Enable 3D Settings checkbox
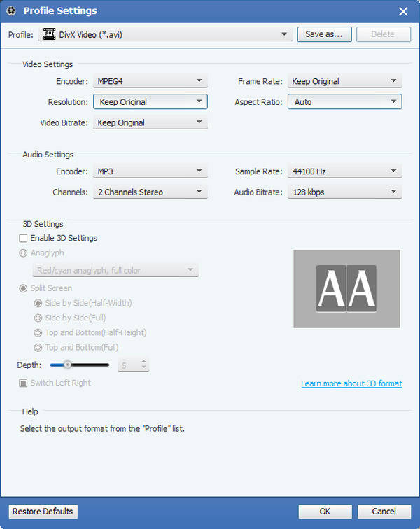The image size is (420, 529). click(x=24, y=238)
